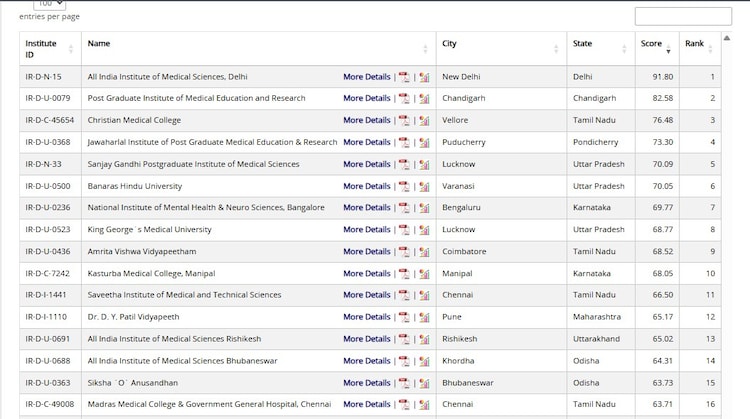The height and width of the screenshot is (419, 750).
Task: View chart icon for Sanjay Gandhi Postgraduate Institute
Action: click(424, 165)
